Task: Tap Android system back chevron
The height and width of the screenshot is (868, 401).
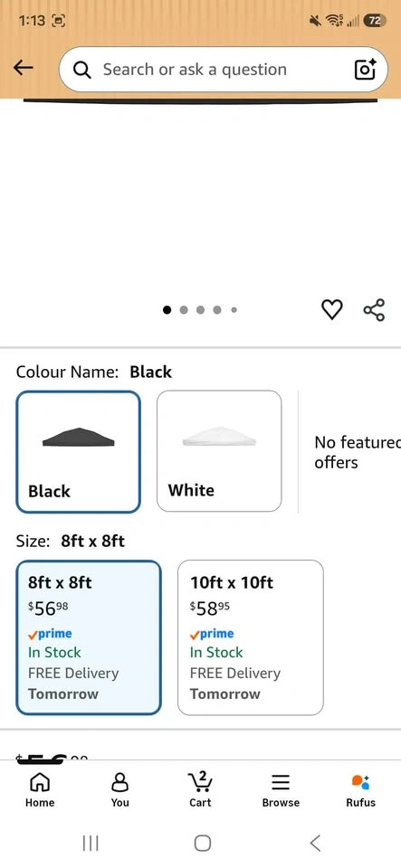Action: coord(315,843)
